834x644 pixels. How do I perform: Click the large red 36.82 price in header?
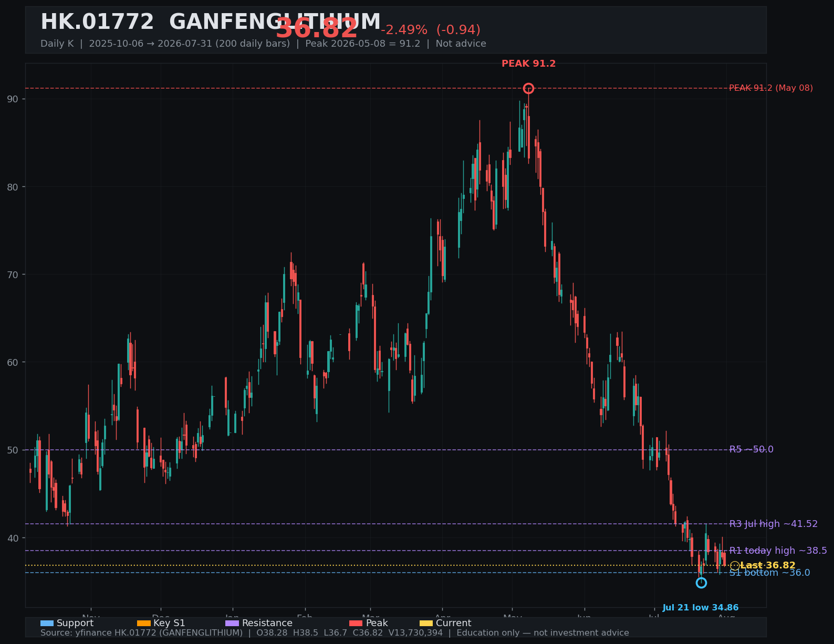[317, 28]
